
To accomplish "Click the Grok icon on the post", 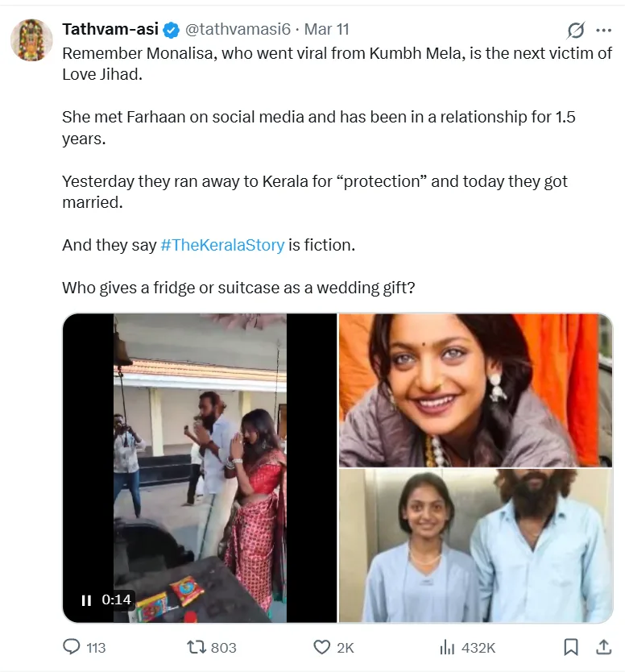I will tap(576, 31).
